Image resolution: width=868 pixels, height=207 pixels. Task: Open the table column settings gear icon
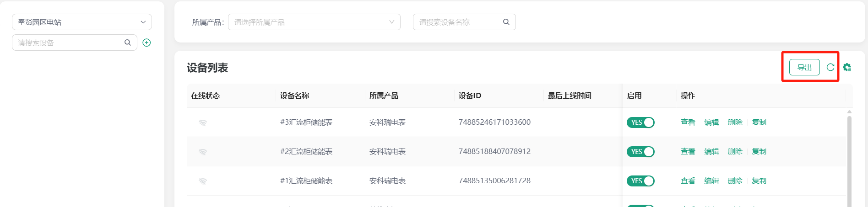(x=847, y=67)
